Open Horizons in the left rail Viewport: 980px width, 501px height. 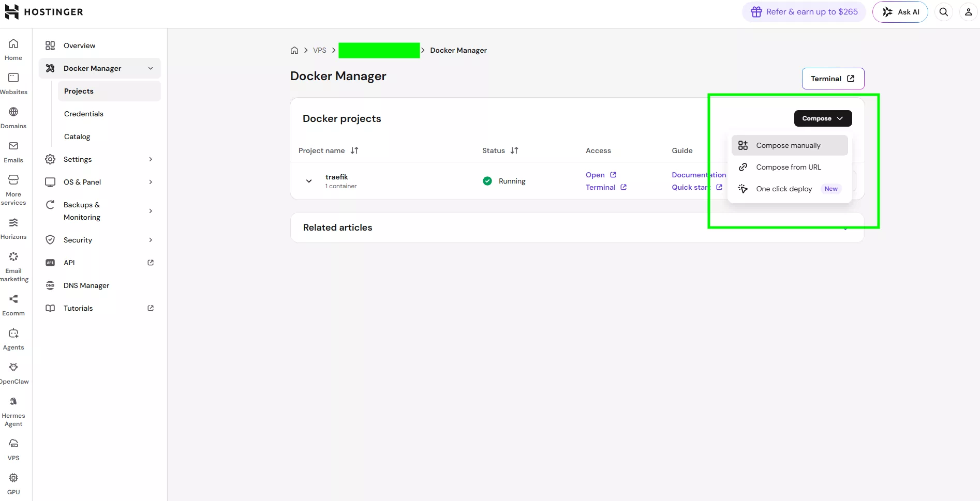[x=13, y=229]
